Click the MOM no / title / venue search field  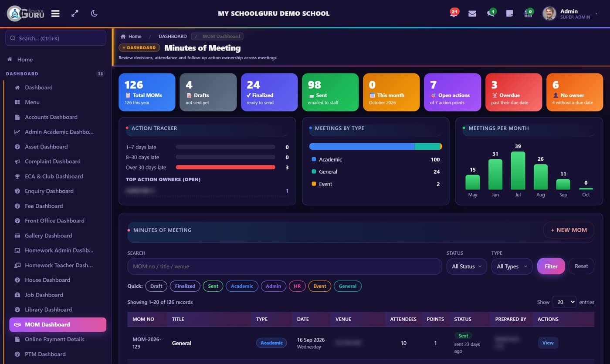(x=285, y=266)
